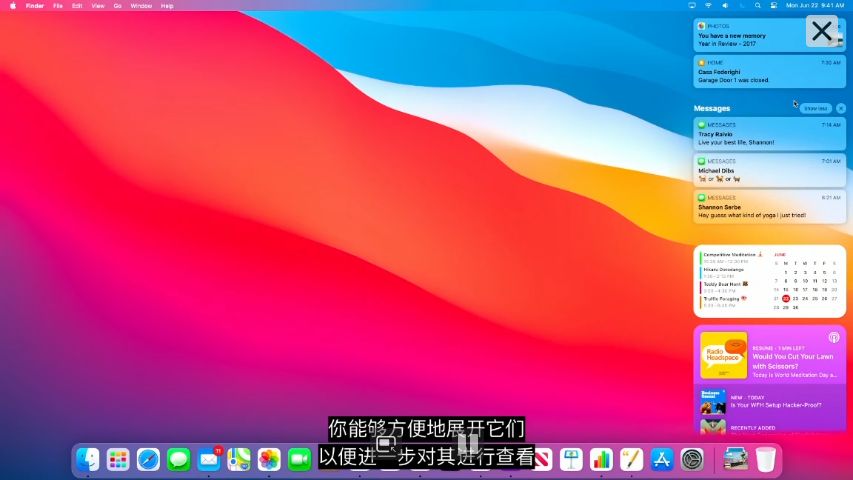Launch FaceTime from the Dock
The height and width of the screenshot is (480, 853).
pyautogui.click(x=299, y=459)
